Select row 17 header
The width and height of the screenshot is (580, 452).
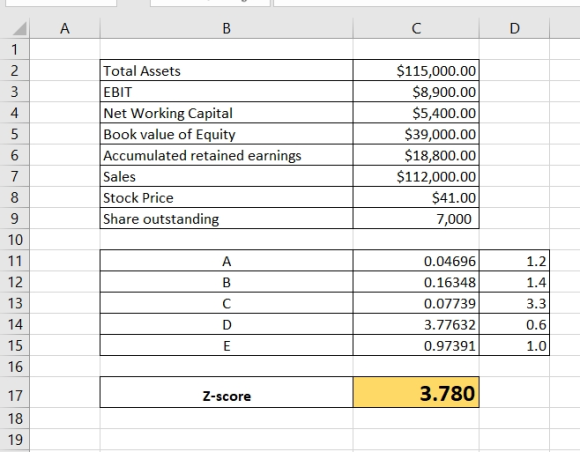[x=14, y=395]
